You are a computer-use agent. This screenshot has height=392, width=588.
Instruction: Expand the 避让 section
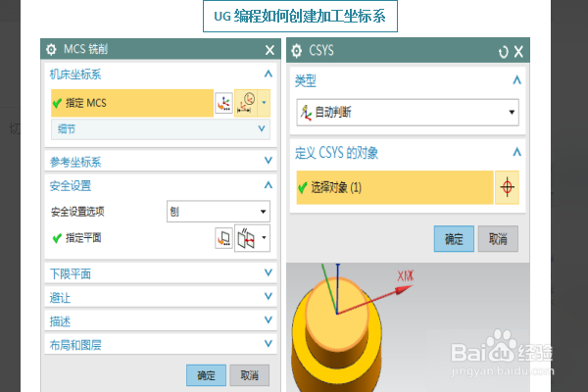point(269,296)
